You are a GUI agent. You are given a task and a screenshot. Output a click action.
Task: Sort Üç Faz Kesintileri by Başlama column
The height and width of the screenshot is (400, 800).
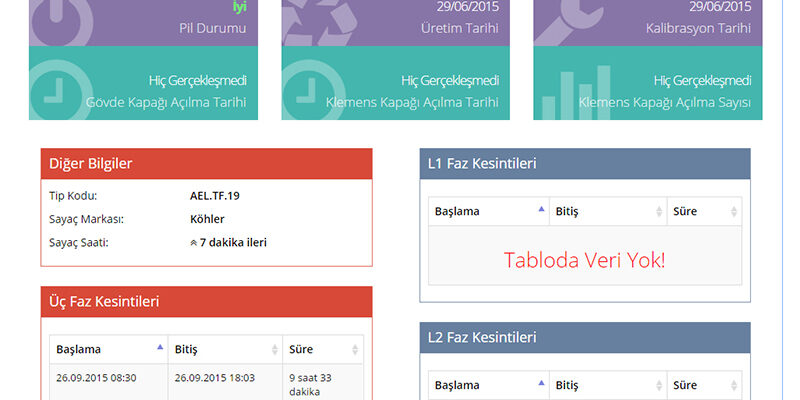click(108, 349)
